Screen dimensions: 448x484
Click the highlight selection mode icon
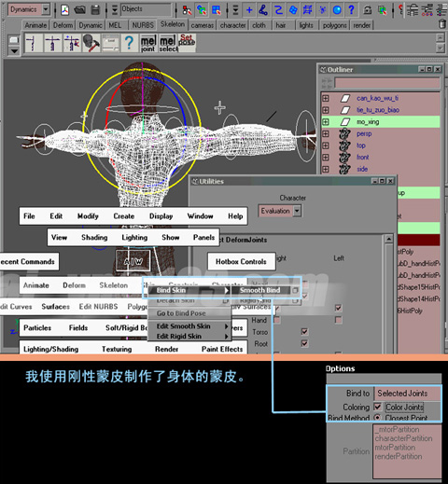click(383, 10)
